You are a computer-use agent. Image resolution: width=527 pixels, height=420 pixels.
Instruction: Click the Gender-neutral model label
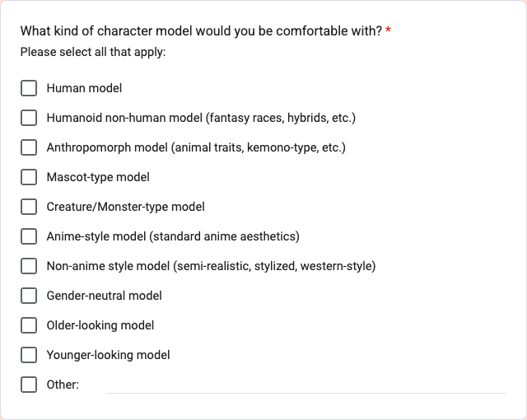coord(105,296)
